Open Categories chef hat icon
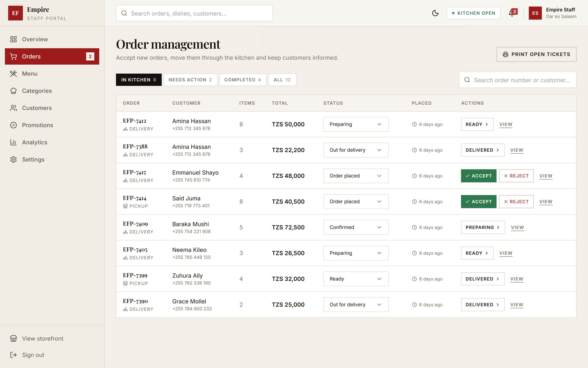This screenshot has width=588, height=368. pyautogui.click(x=13, y=91)
